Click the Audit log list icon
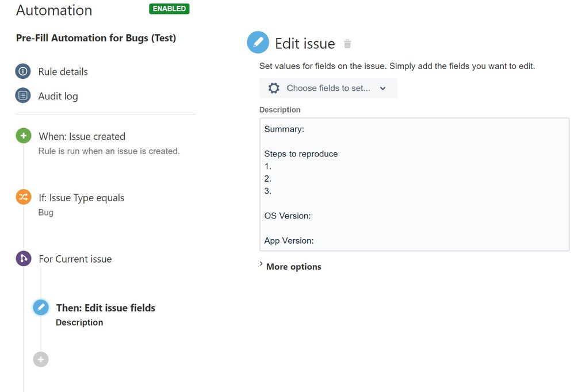This screenshot has height=392, width=574. 23,96
